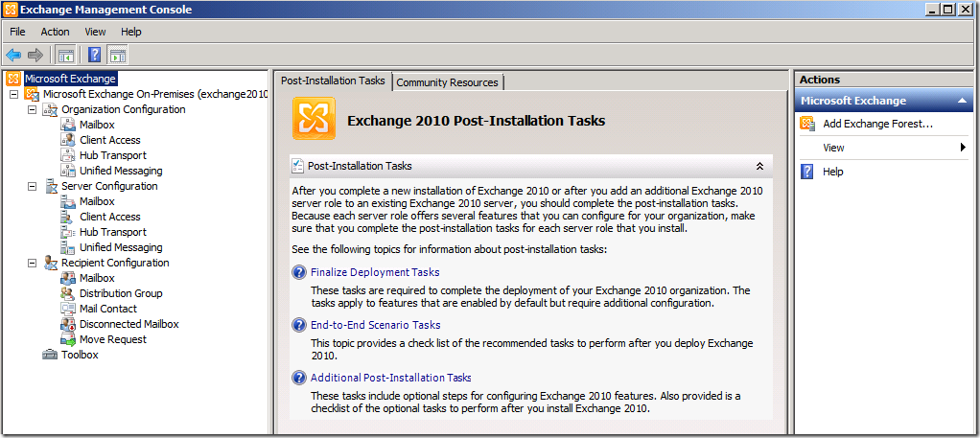Open the View submenu arrow in Actions
Screen dimensions: 980x438
tap(963, 149)
